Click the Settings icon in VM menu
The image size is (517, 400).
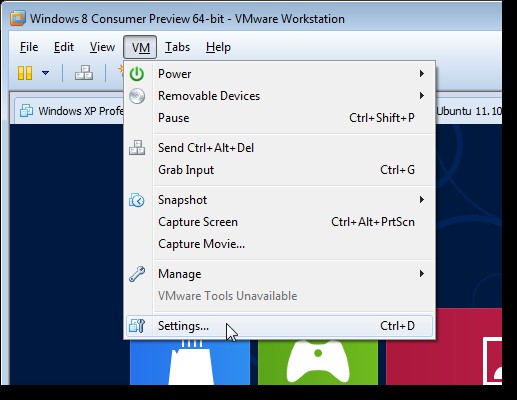(137, 326)
